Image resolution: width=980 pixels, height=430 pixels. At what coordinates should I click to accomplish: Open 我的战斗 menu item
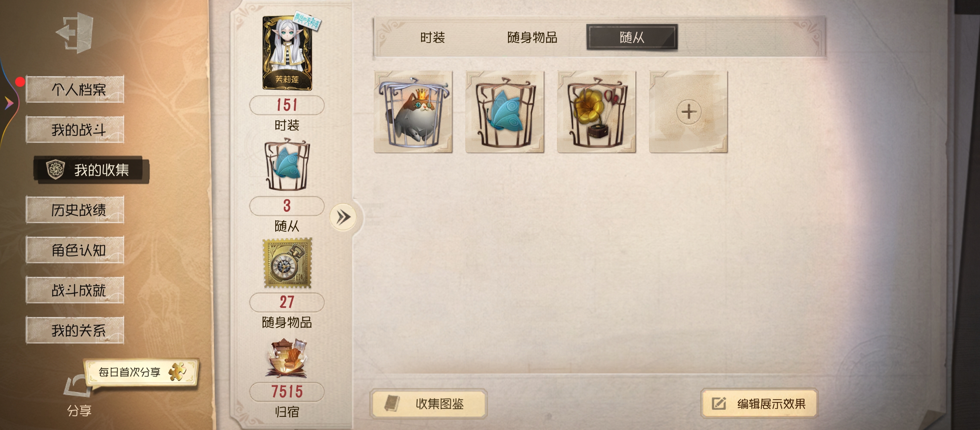tap(75, 129)
